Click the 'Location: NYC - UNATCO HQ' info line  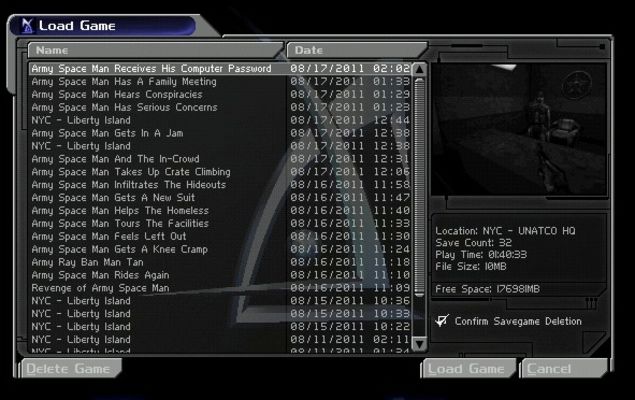coord(505,231)
